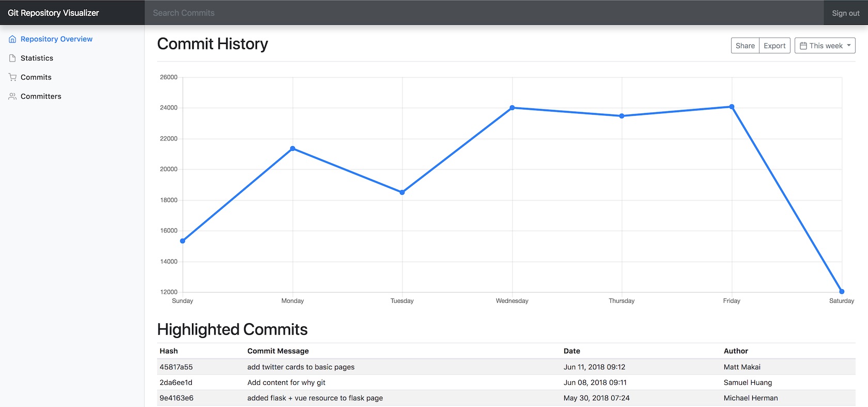
Task: Click the Sunday x-axis label
Action: [182, 301]
